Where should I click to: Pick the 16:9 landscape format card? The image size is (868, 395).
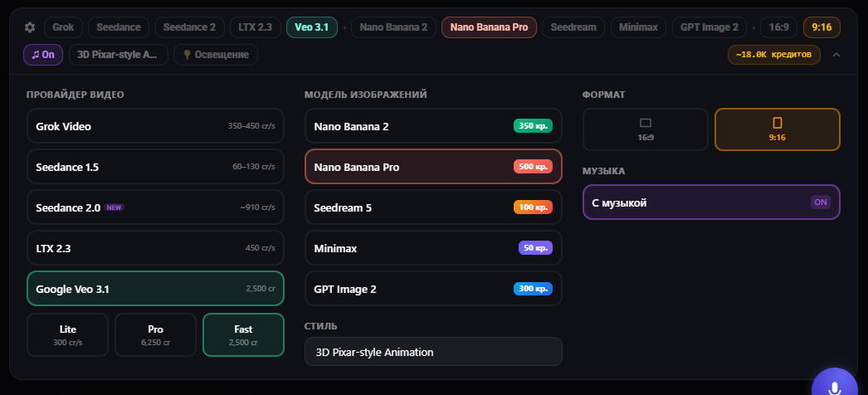click(x=646, y=129)
